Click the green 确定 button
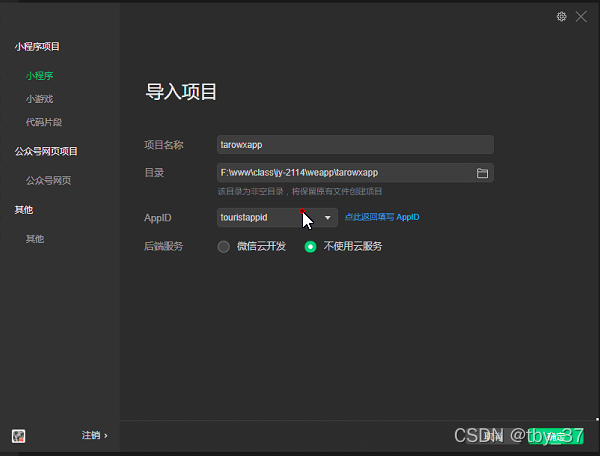Image resolution: width=600 pixels, height=456 pixels. tap(556, 436)
